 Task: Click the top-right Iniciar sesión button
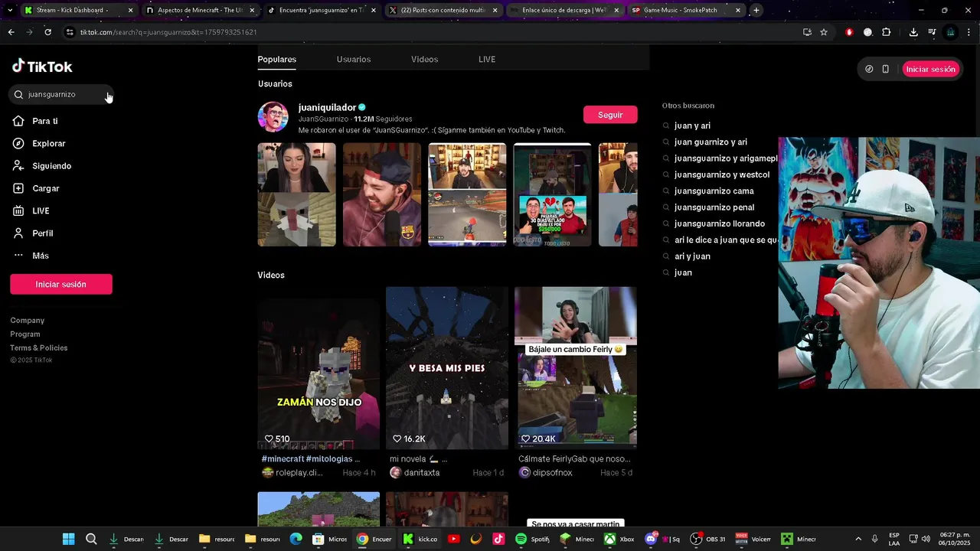point(930,69)
